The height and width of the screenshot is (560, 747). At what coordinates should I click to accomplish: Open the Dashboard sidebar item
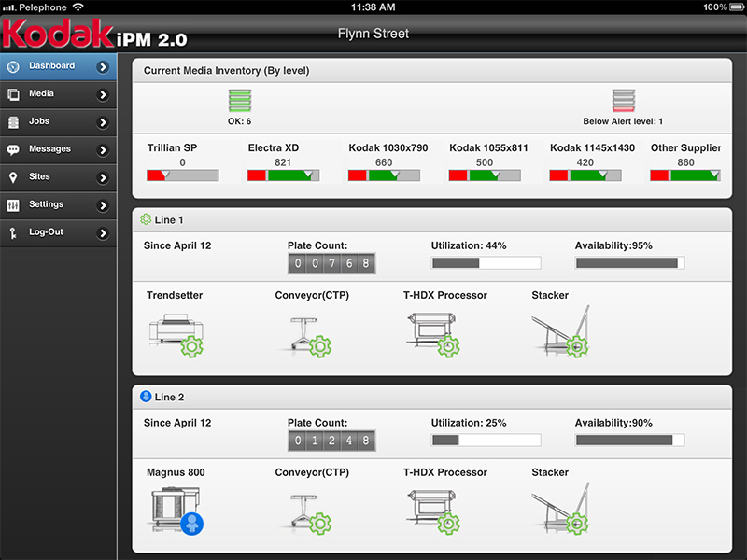click(58, 66)
